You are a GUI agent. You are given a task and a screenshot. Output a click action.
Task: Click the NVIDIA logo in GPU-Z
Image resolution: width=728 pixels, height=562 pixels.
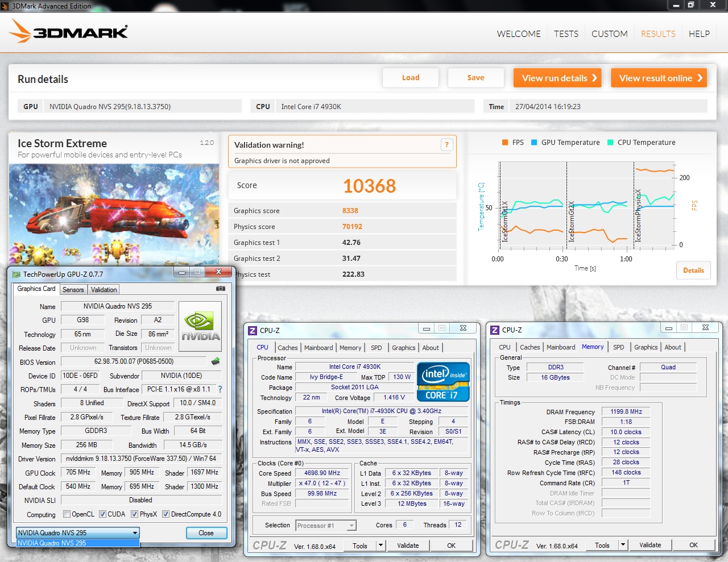pyautogui.click(x=200, y=327)
